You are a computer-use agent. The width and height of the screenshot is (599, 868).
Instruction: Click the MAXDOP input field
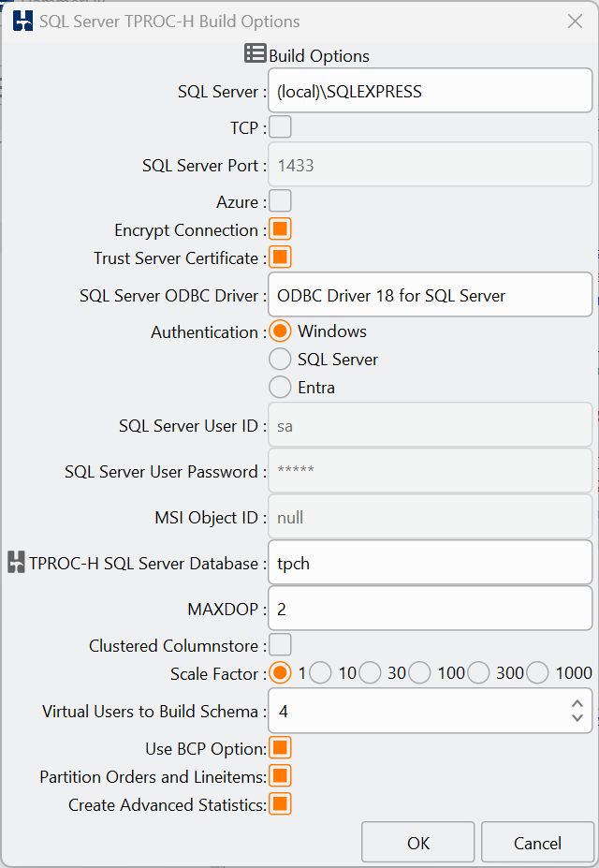pyautogui.click(x=431, y=609)
